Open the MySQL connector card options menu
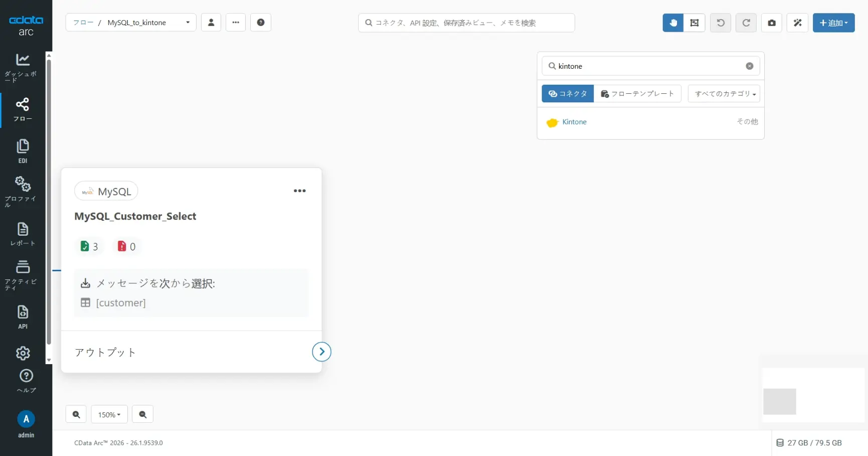Screen dimensions: 868x456 click(x=300, y=191)
